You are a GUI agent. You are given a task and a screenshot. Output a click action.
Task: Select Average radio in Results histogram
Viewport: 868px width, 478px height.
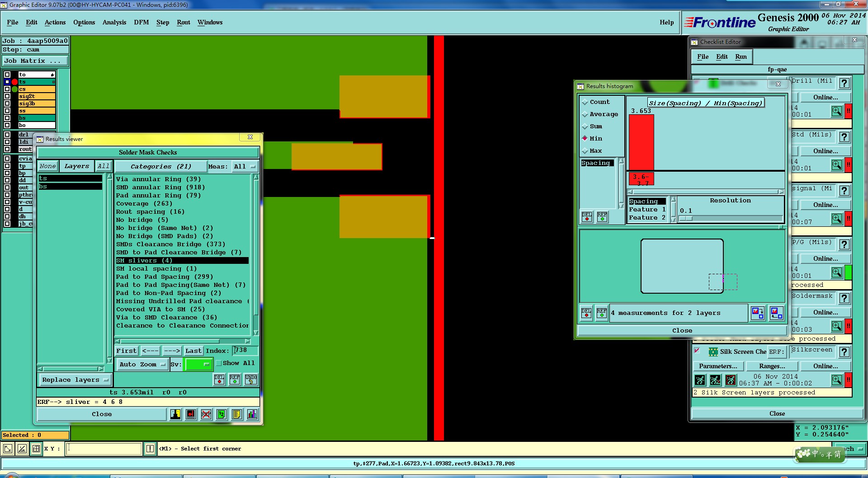point(585,114)
